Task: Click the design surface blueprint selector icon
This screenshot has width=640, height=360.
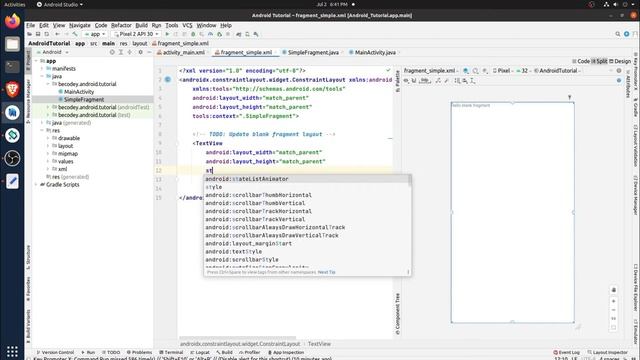Action: pyautogui.click(x=466, y=71)
